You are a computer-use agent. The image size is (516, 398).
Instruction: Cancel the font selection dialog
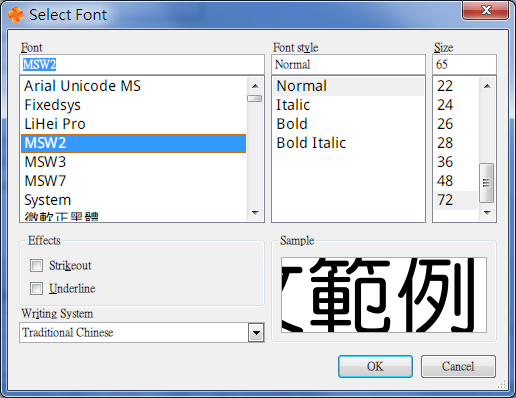tap(458, 366)
